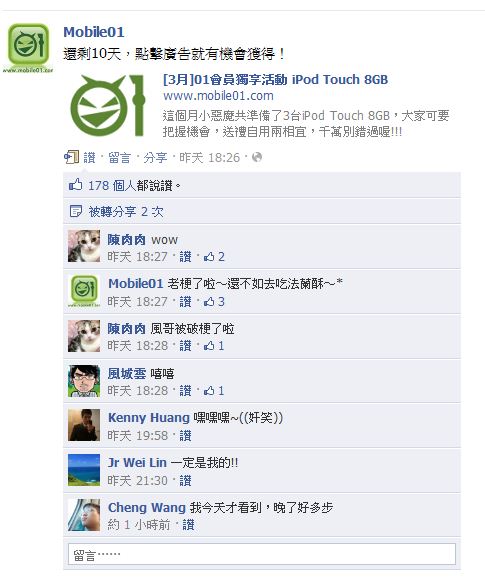The height and width of the screenshot is (580, 485).
Task: Click thumbs-up count on 陳肉肉's wow comment
Action: coord(214,257)
